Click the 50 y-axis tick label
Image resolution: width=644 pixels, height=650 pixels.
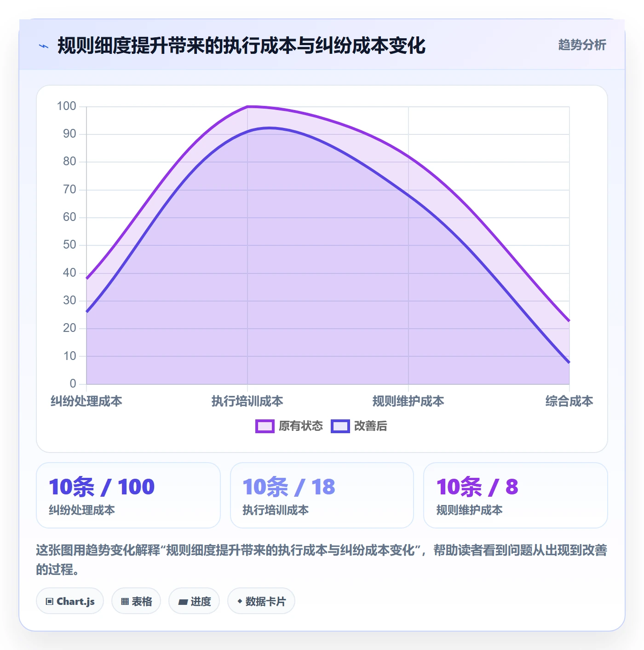(69, 245)
